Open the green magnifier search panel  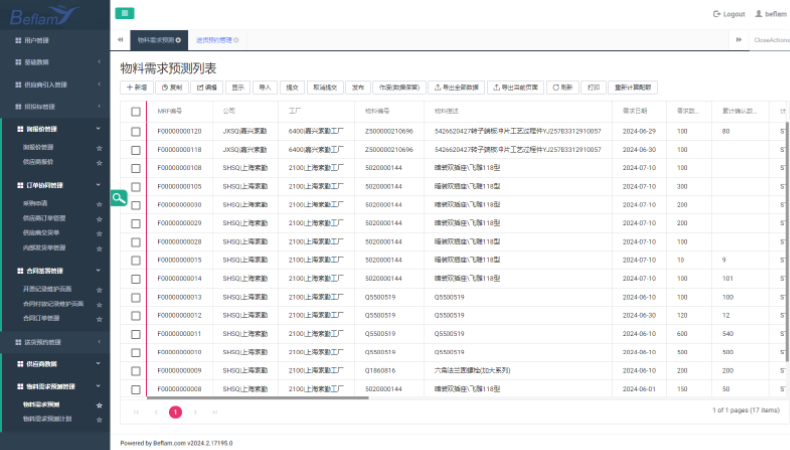tap(119, 198)
